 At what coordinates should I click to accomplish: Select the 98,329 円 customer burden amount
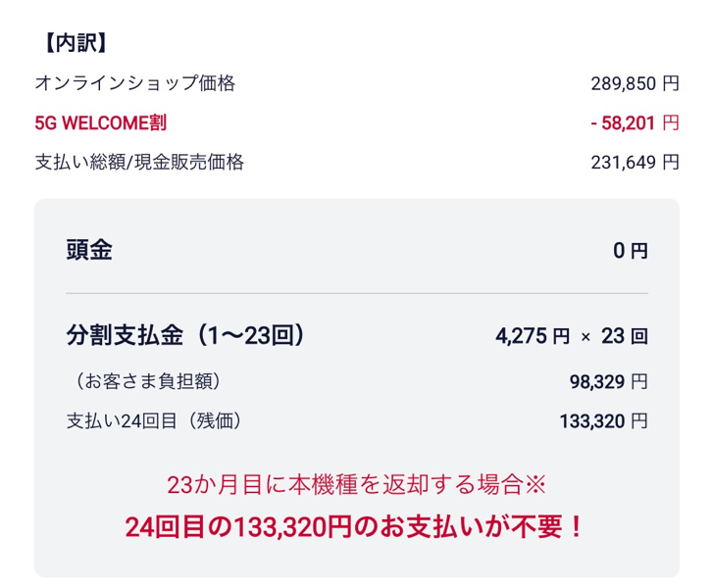point(608,381)
